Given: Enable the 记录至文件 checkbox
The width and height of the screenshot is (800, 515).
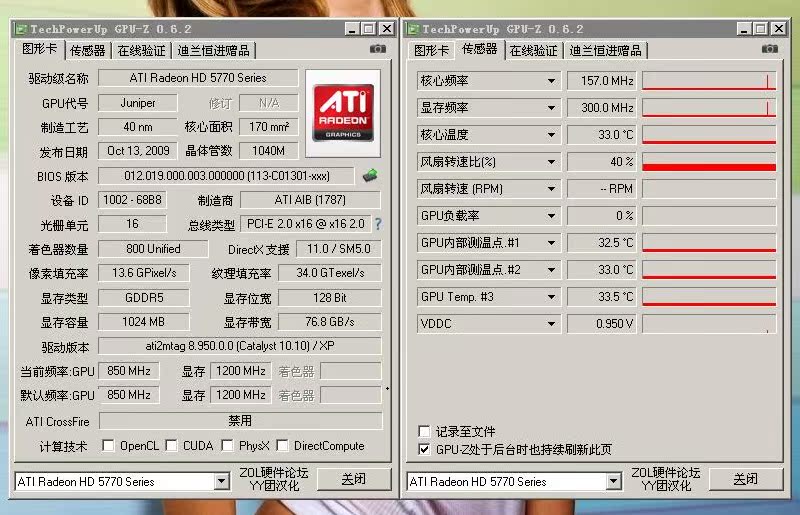Looking at the screenshot, I should point(425,432).
